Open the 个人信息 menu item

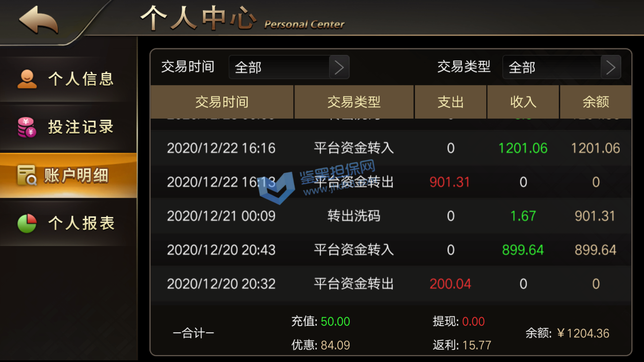(x=68, y=79)
